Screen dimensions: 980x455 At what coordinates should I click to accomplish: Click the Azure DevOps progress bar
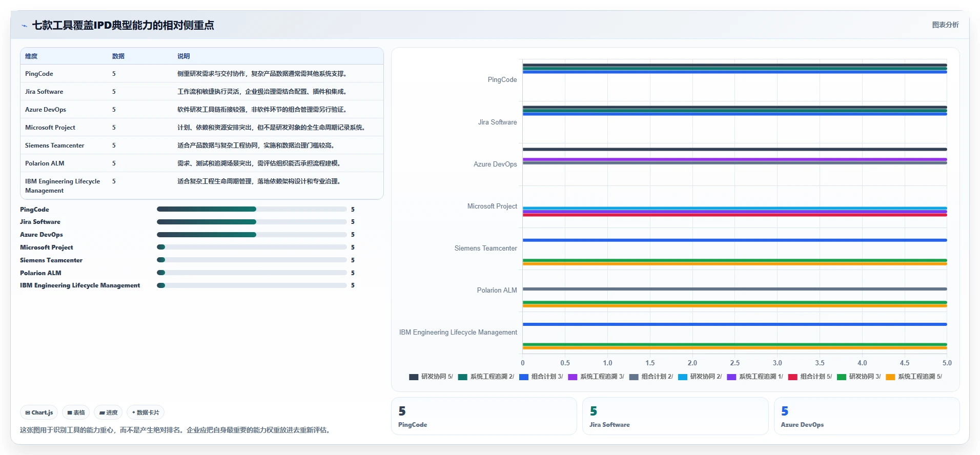pyautogui.click(x=252, y=235)
